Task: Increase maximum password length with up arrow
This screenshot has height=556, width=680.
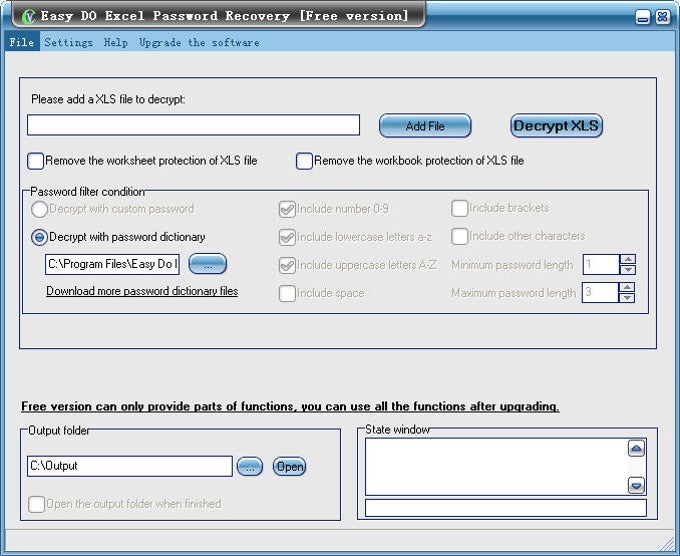Action: [x=627, y=287]
